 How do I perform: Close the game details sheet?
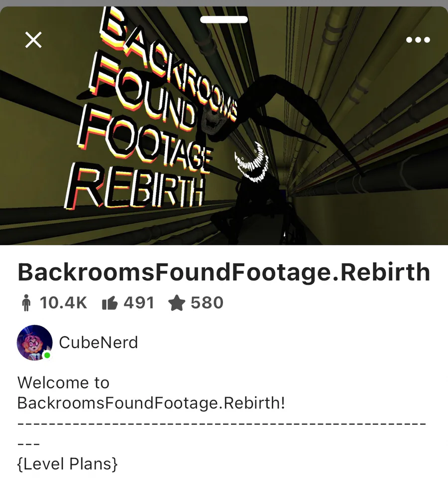33,40
